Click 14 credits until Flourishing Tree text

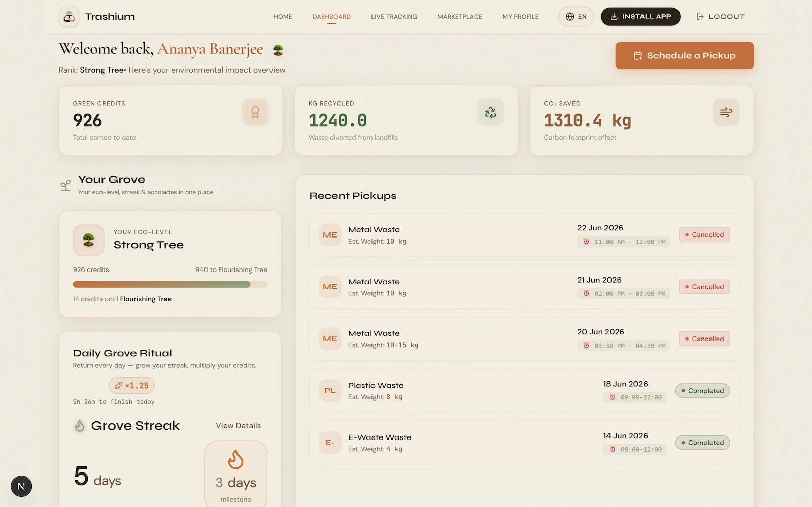tap(122, 299)
